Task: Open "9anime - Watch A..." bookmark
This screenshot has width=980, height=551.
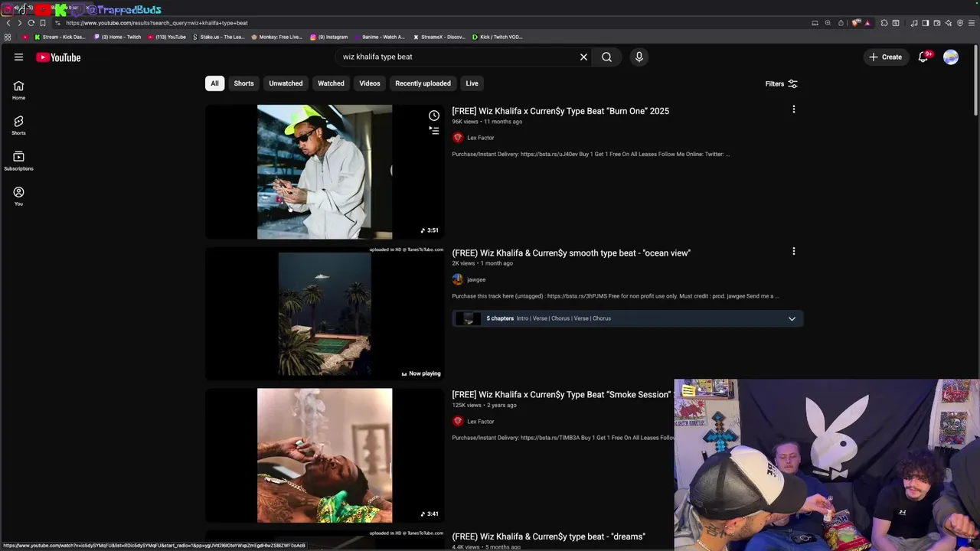Action: pyautogui.click(x=379, y=37)
